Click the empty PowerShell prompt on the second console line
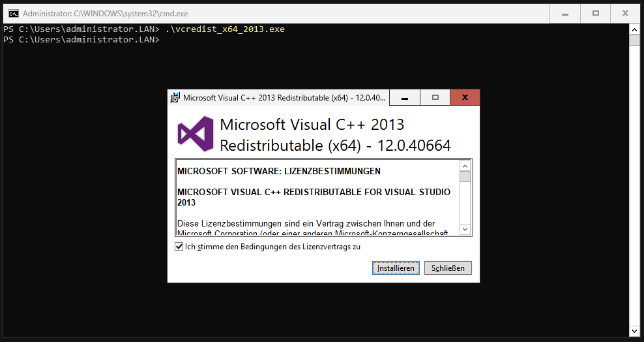Screen dimensions: 644x342 (x=81, y=39)
